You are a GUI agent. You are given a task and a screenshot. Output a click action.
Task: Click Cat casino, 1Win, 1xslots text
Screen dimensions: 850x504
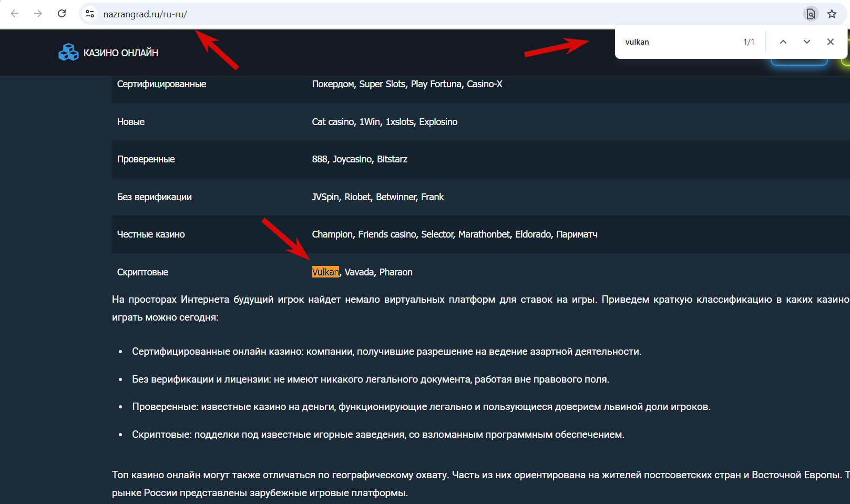coord(385,122)
